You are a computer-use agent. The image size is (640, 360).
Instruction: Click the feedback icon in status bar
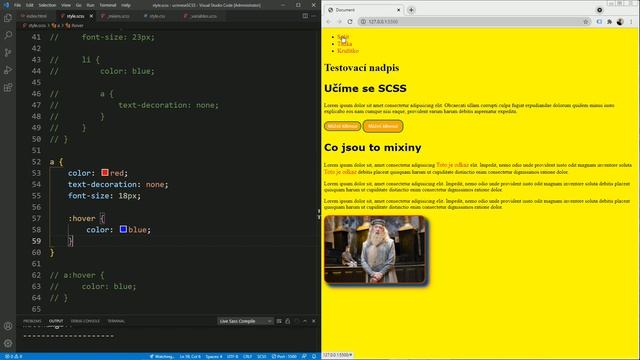pos(304,356)
